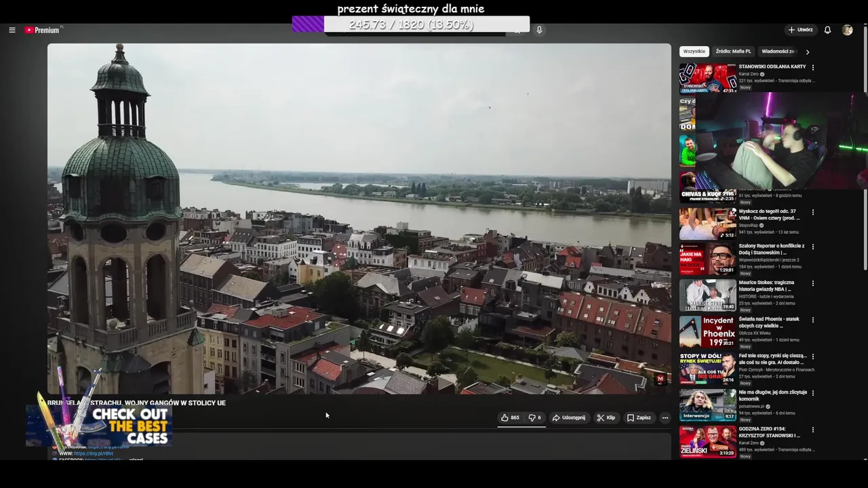The height and width of the screenshot is (488, 868).
Task: Open the www tiny.pl link in description
Action: [93, 453]
